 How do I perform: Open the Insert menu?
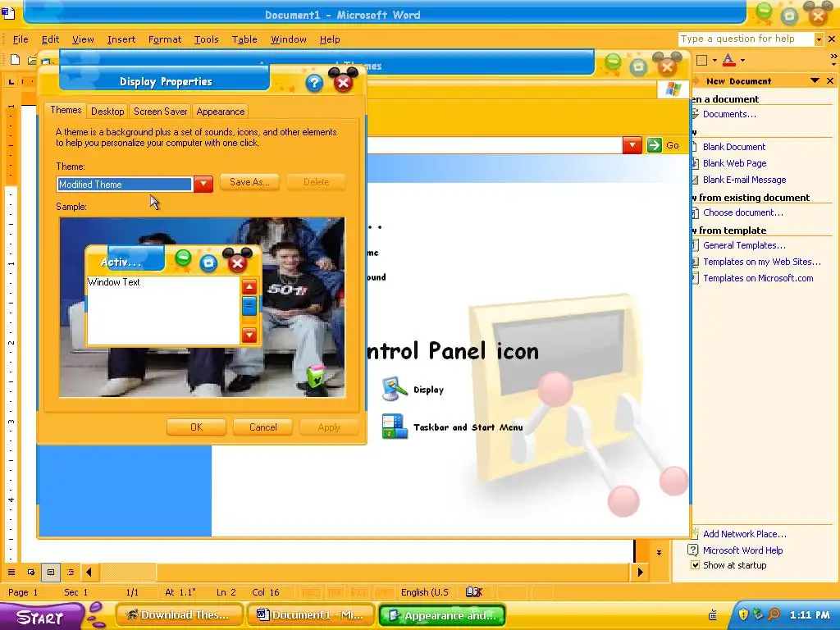tap(121, 39)
